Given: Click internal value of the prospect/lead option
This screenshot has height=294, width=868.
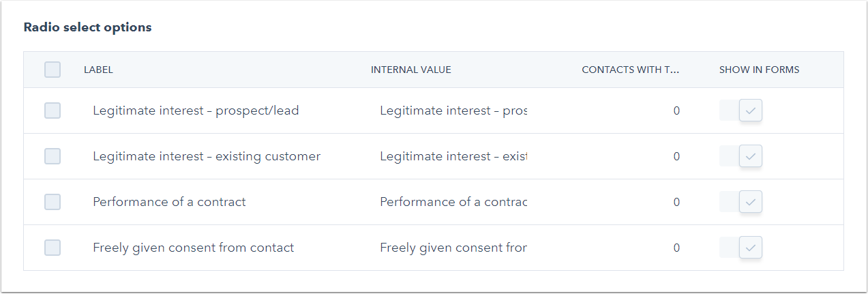Looking at the screenshot, I should (453, 111).
